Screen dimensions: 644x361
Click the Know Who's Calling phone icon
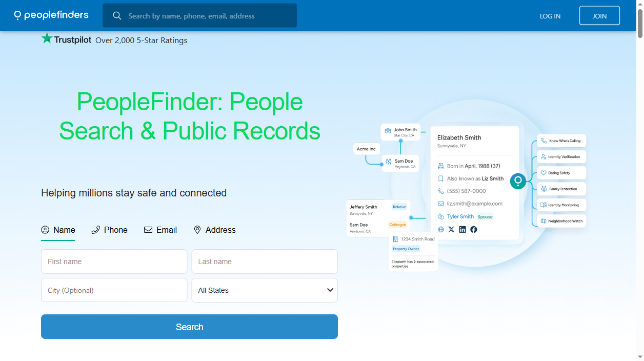544,141
